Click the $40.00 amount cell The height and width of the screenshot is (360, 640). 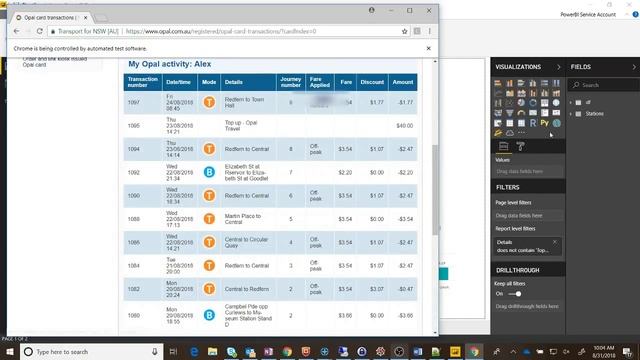[404, 126]
